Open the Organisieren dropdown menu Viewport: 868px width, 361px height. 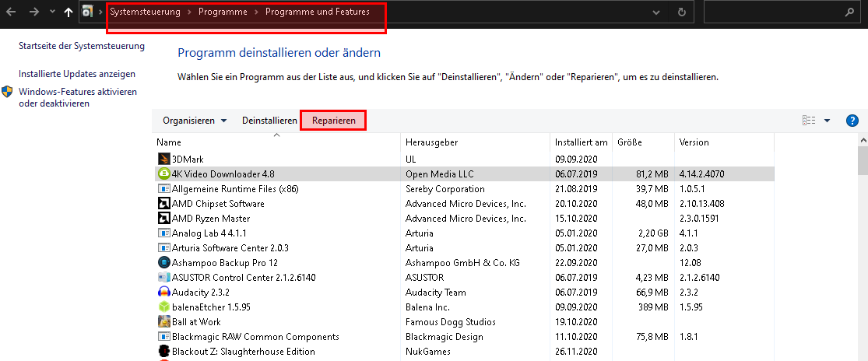(195, 121)
